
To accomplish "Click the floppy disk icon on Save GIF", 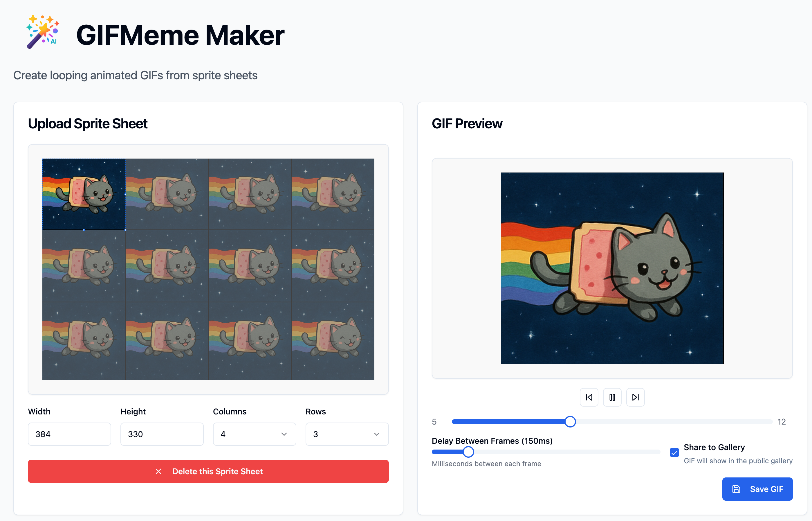I will (736, 489).
